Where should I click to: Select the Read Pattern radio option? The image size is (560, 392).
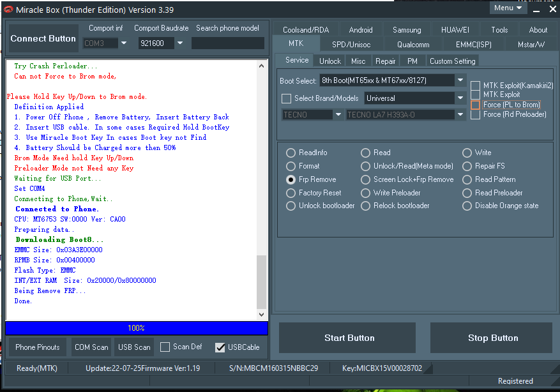click(x=467, y=179)
